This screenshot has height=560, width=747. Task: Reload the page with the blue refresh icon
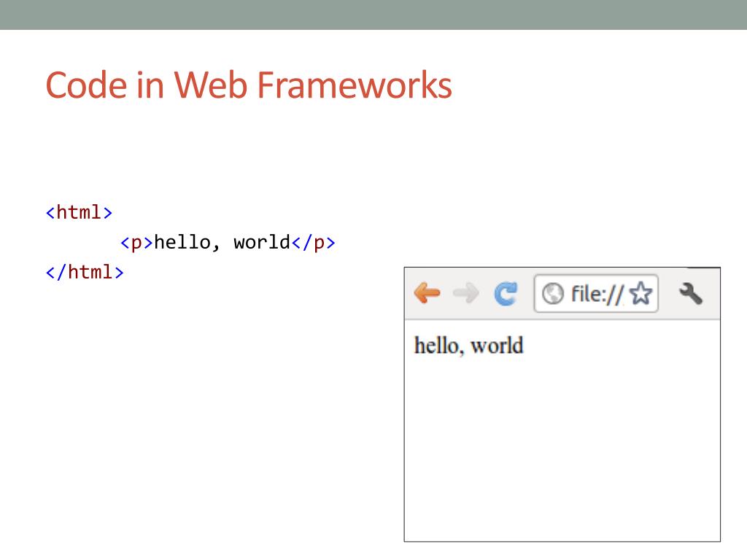(506, 293)
